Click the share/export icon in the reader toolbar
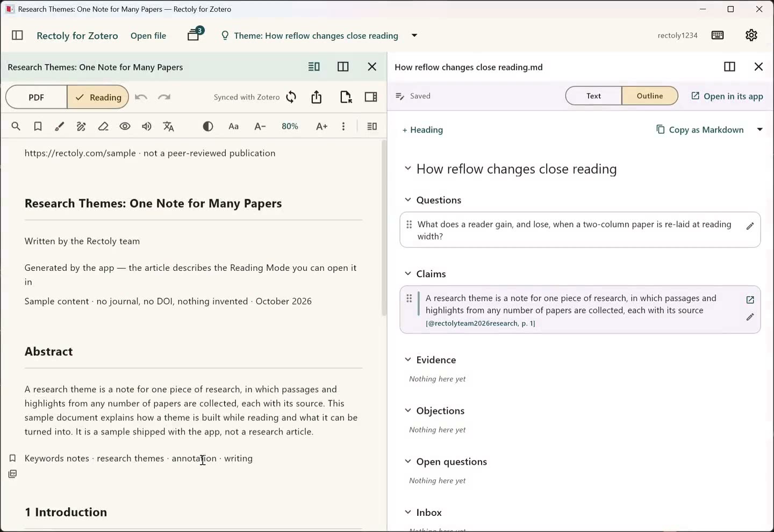The width and height of the screenshot is (774, 532). [x=317, y=97]
